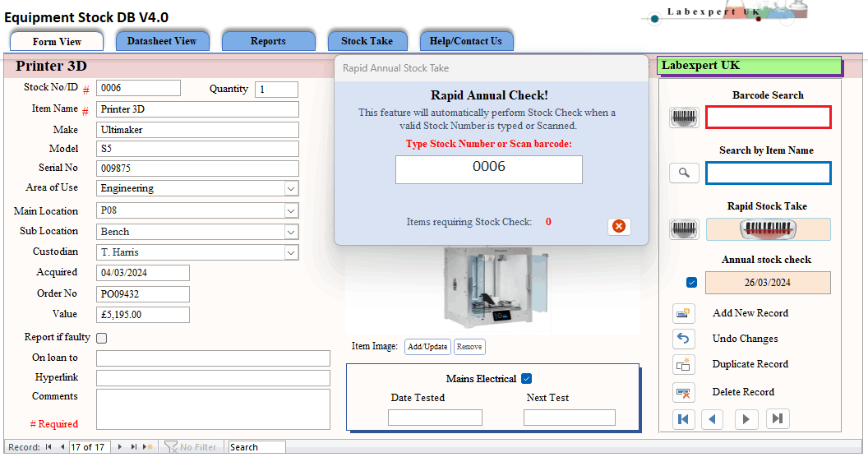Click the magnifying glass search icon
868x457 pixels.
684,173
